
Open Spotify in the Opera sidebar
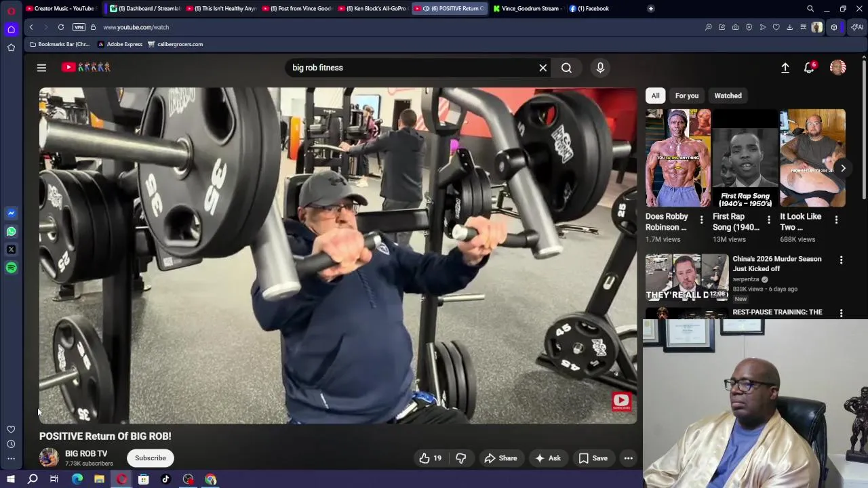click(11, 268)
